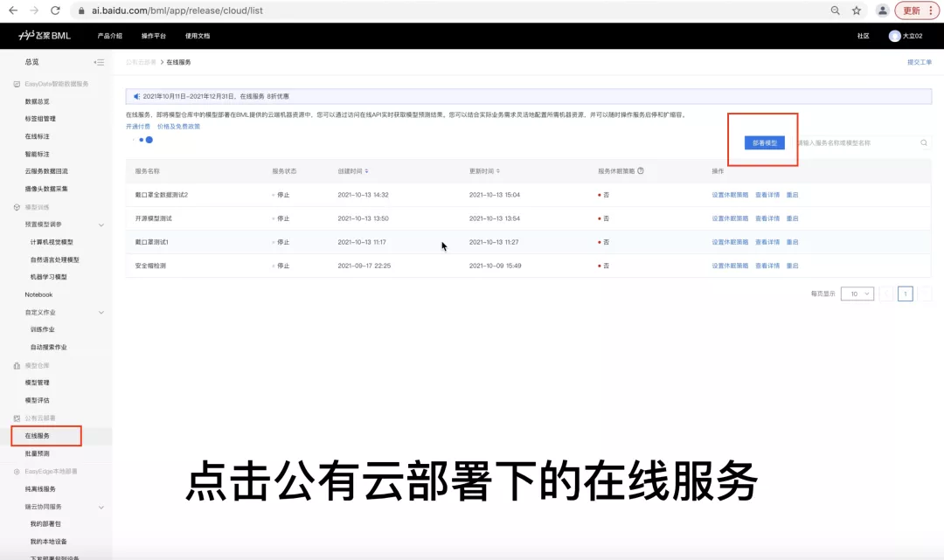The width and height of the screenshot is (944, 560).
Task: Click the address bar padlock icon
Action: point(81,10)
